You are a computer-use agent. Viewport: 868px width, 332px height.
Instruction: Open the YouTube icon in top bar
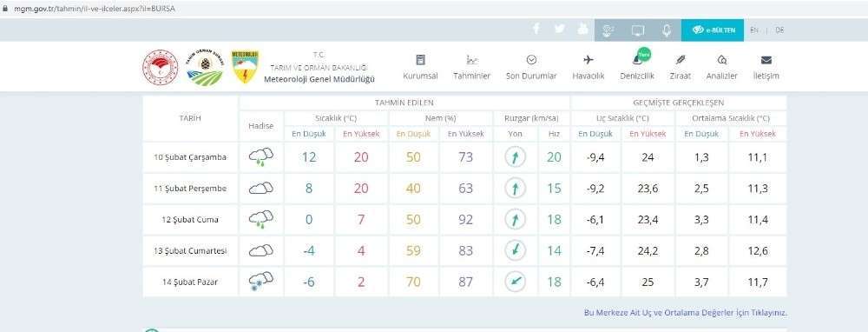[583, 30]
